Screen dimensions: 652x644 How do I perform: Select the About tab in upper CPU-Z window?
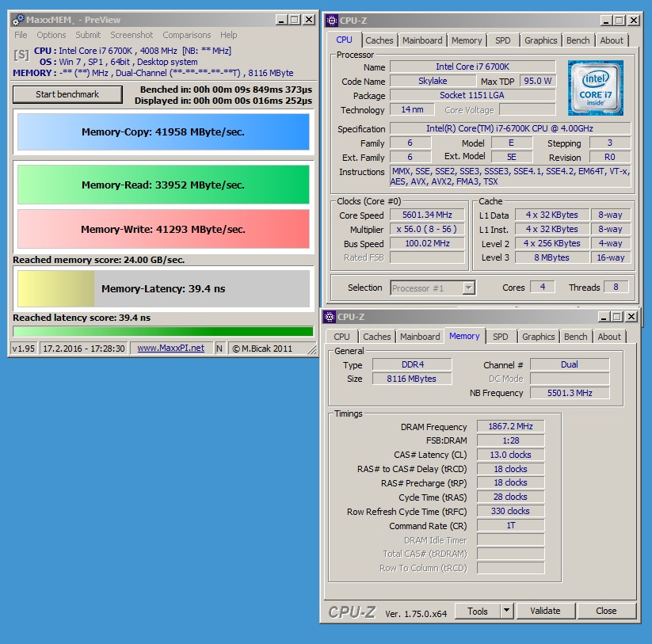(x=612, y=40)
